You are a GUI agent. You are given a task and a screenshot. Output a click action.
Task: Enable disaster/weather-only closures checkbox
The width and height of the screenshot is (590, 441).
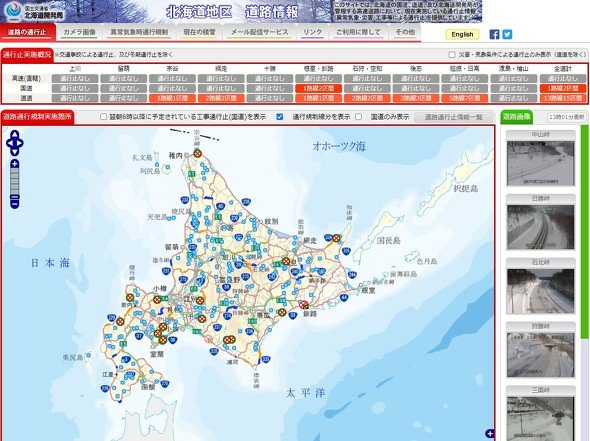pos(452,55)
